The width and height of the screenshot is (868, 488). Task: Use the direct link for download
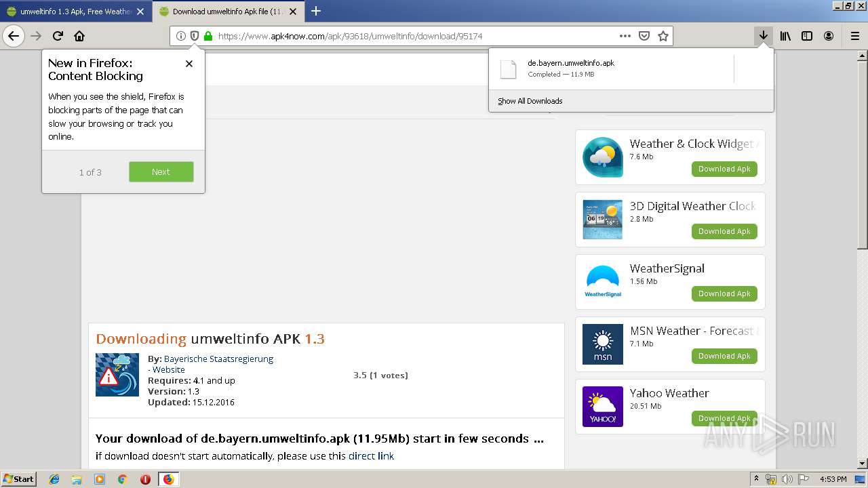point(371,456)
